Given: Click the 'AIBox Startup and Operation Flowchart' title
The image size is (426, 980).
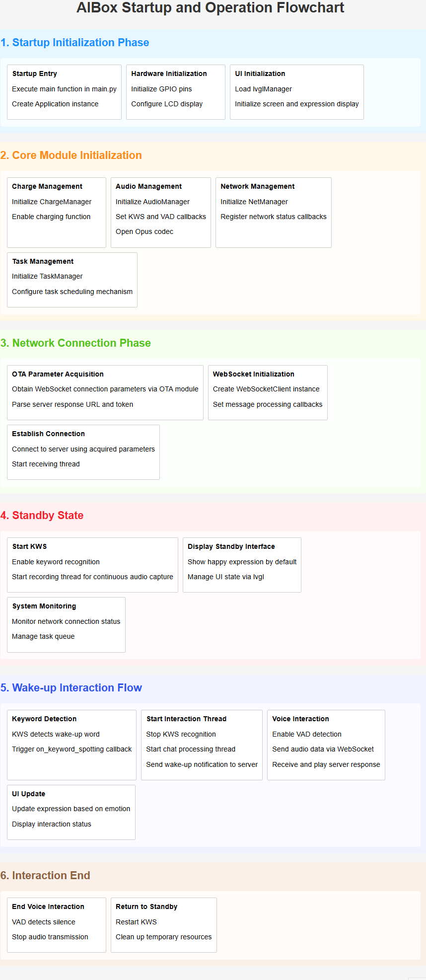Looking at the screenshot, I should [x=210, y=8].
